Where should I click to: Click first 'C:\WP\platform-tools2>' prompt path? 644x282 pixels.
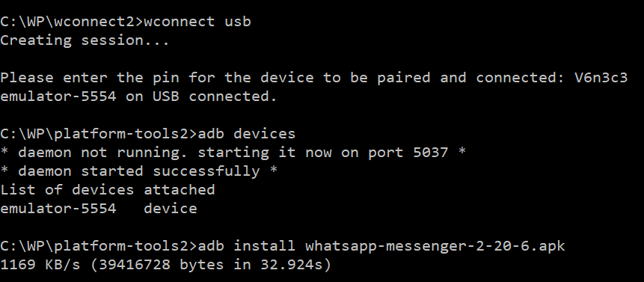click(99, 134)
